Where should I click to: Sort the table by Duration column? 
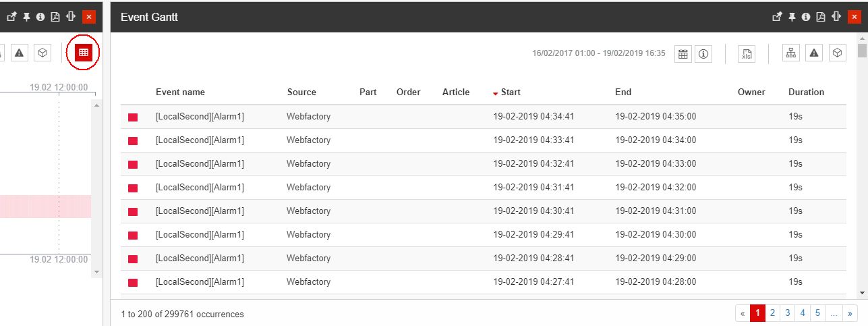[806, 92]
